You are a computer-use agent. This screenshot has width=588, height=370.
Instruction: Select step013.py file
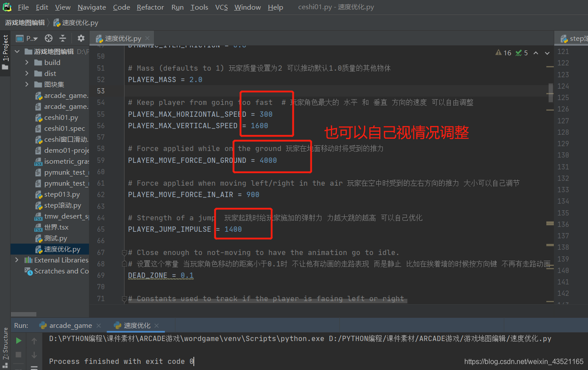coord(62,194)
